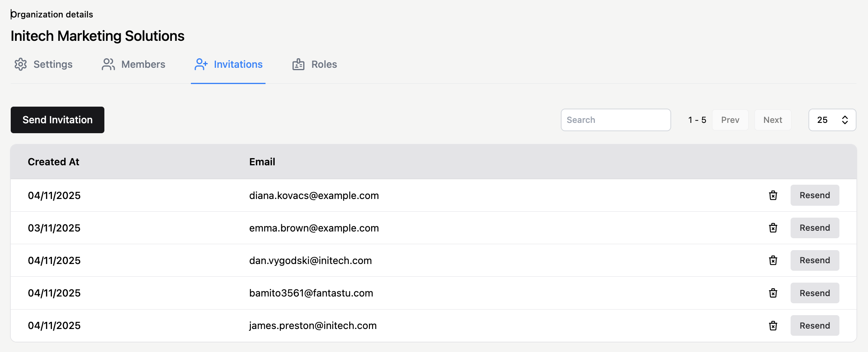Remove the bamito3561@fantastu.com invitation

pos(773,293)
